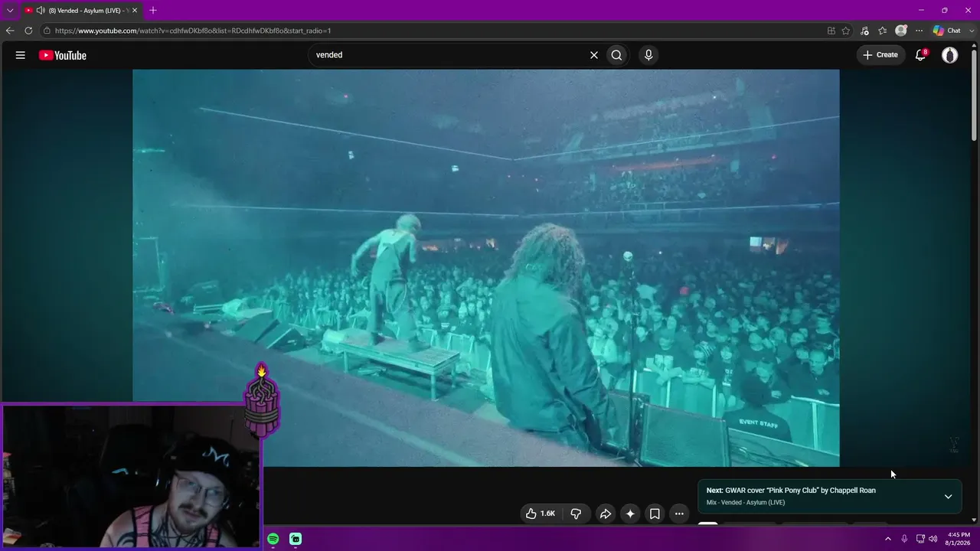Image resolution: width=980 pixels, height=551 pixels.
Task: Open the browser extensions icon
Action: coord(864,31)
